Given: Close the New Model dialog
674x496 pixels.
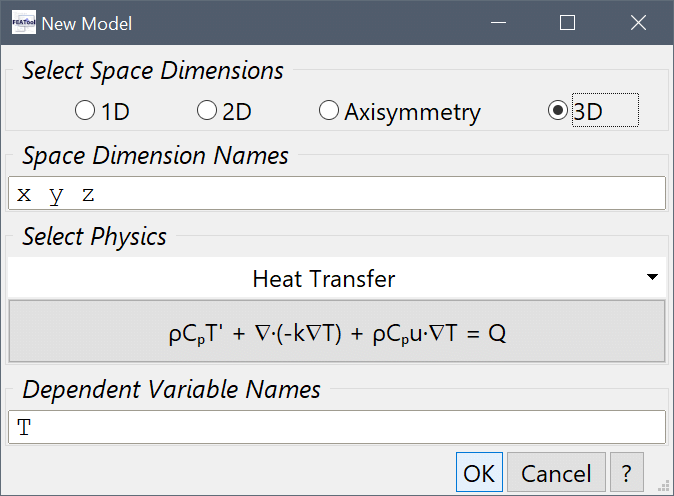Looking at the screenshot, I should 638,23.
